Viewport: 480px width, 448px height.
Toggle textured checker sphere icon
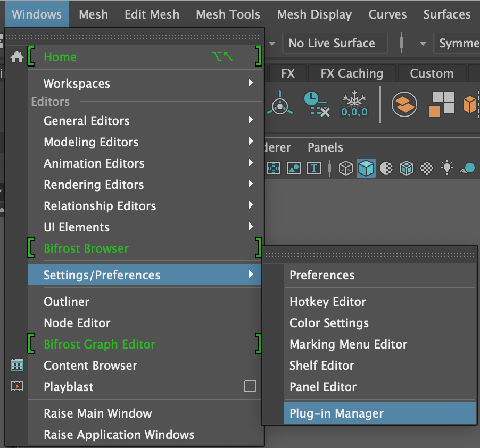(x=427, y=168)
